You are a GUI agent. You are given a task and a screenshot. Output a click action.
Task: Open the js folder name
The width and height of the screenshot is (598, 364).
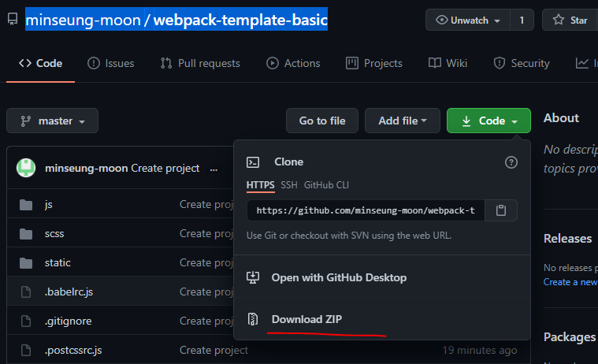tap(48, 205)
